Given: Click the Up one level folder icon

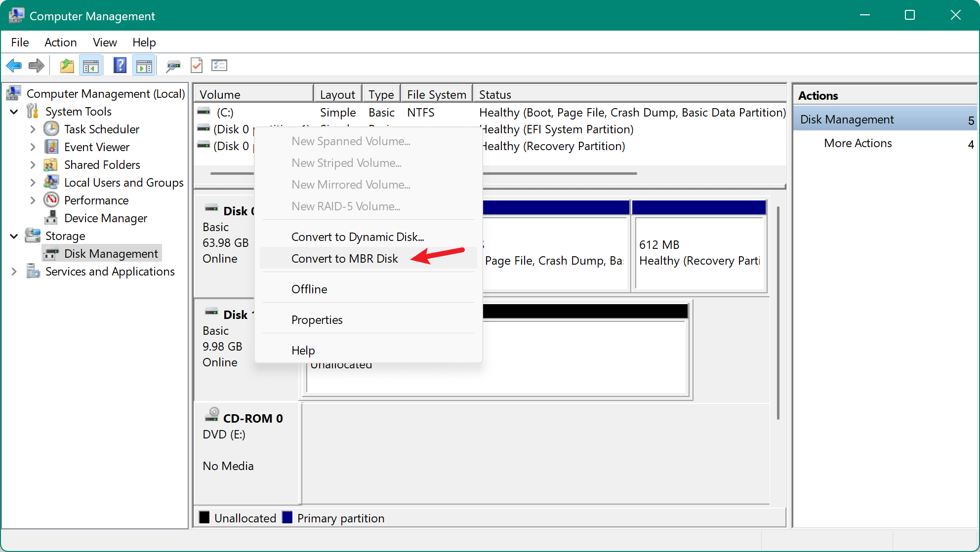Looking at the screenshot, I should [x=67, y=65].
